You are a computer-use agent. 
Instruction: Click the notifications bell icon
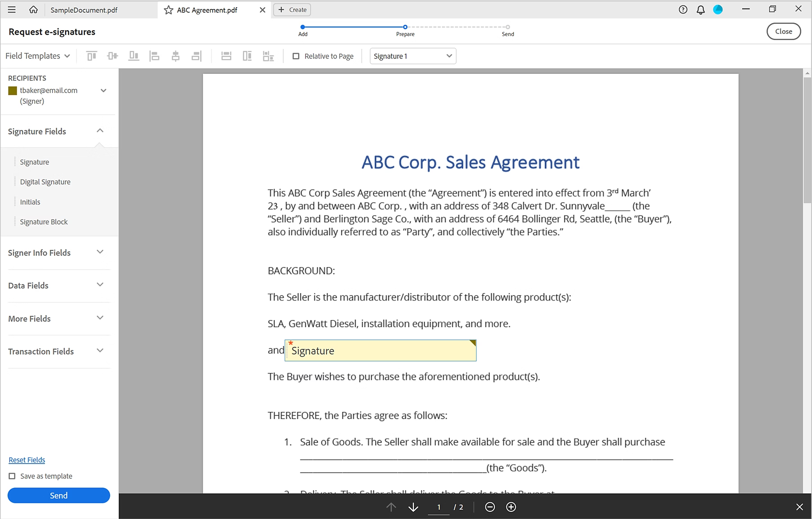[x=700, y=9]
